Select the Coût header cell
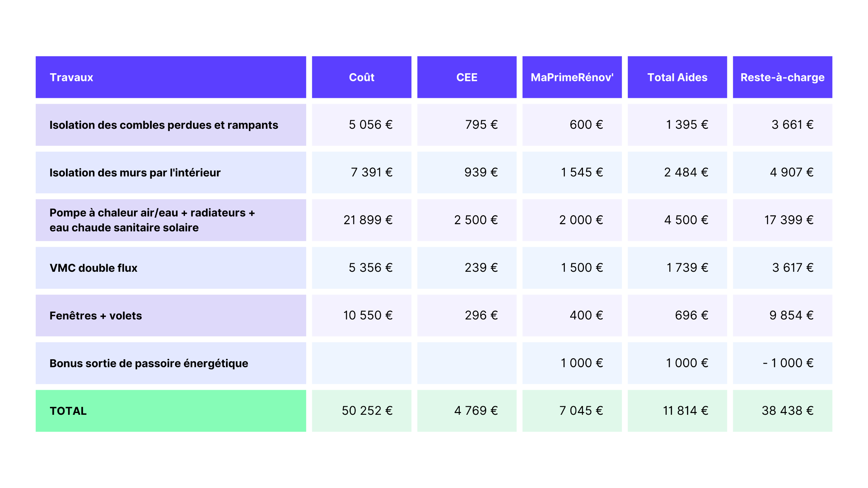868x488 pixels. click(x=361, y=77)
